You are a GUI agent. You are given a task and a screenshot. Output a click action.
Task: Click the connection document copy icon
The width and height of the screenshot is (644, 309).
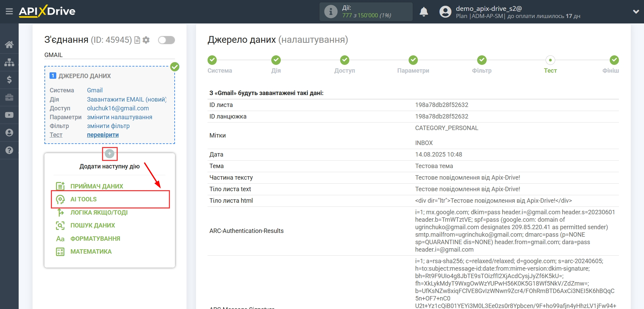137,40
